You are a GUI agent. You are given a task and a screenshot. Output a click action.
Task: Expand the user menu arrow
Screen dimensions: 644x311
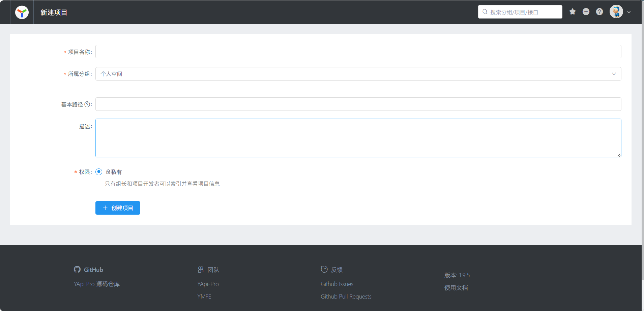click(629, 12)
